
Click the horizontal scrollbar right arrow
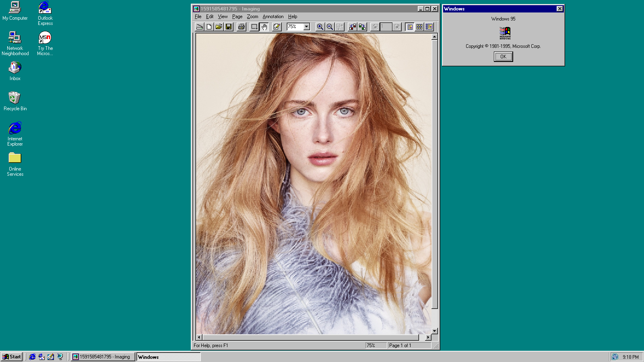click(427, 337)
